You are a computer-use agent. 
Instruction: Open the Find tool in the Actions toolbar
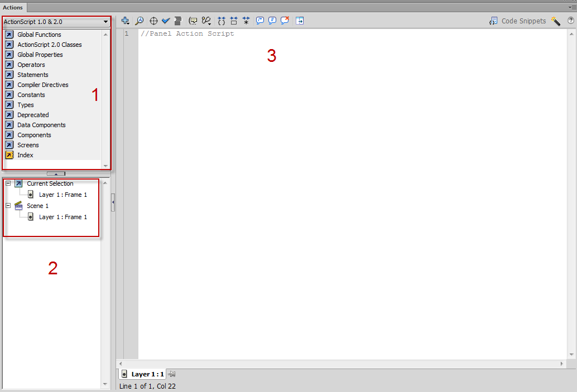[x=139, y=21]
